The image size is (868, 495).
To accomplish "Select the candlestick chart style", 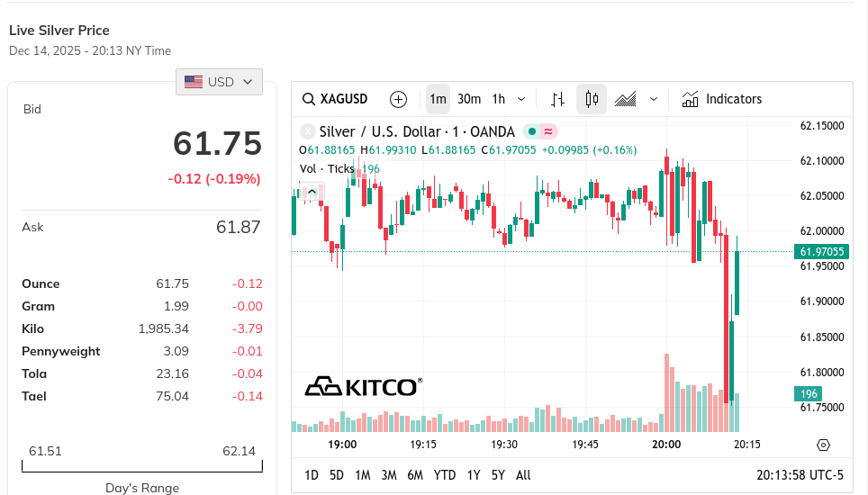I will [592, 100].
